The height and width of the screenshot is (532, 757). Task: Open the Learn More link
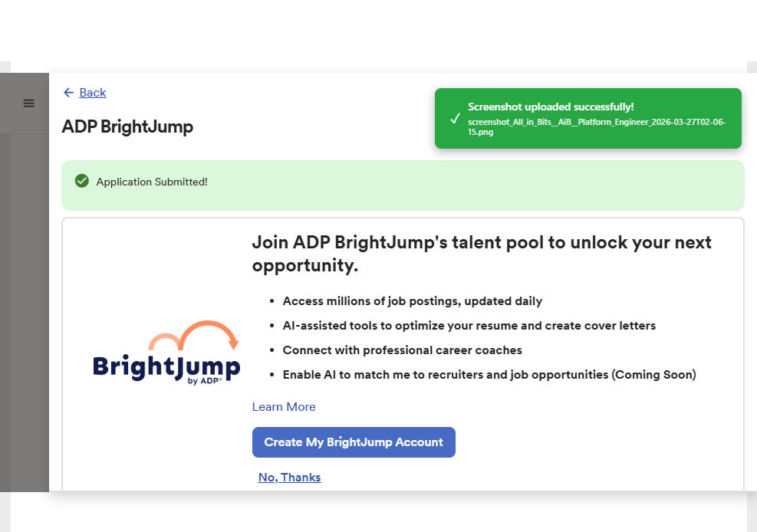coord(284,407)
